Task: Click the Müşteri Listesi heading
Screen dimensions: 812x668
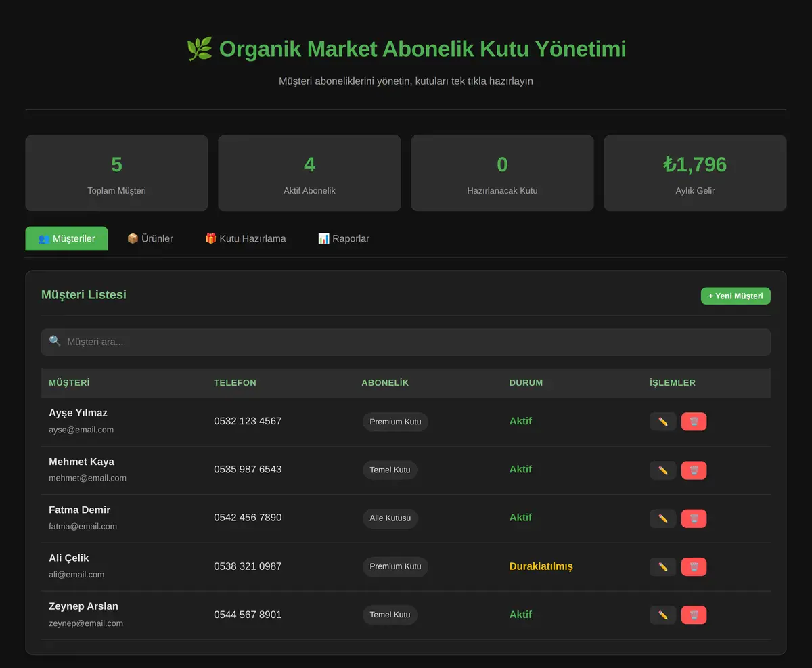Action: (84, 295)
